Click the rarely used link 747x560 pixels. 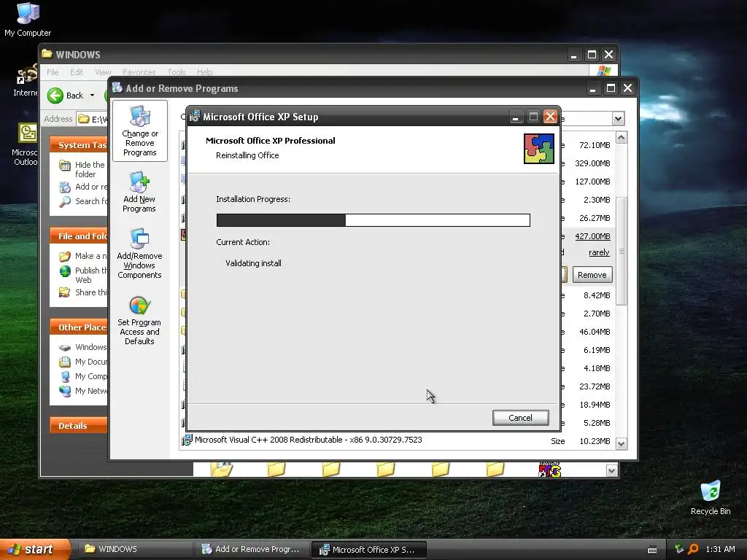click(599, 252)
